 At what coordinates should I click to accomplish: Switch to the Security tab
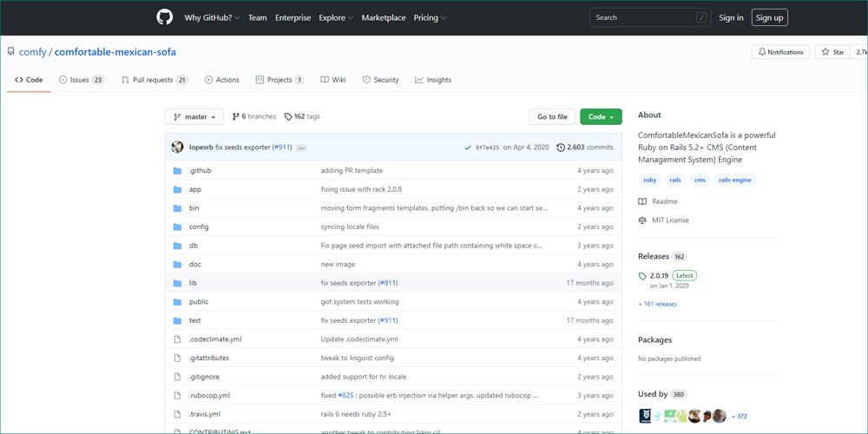(x=381, y=80)
